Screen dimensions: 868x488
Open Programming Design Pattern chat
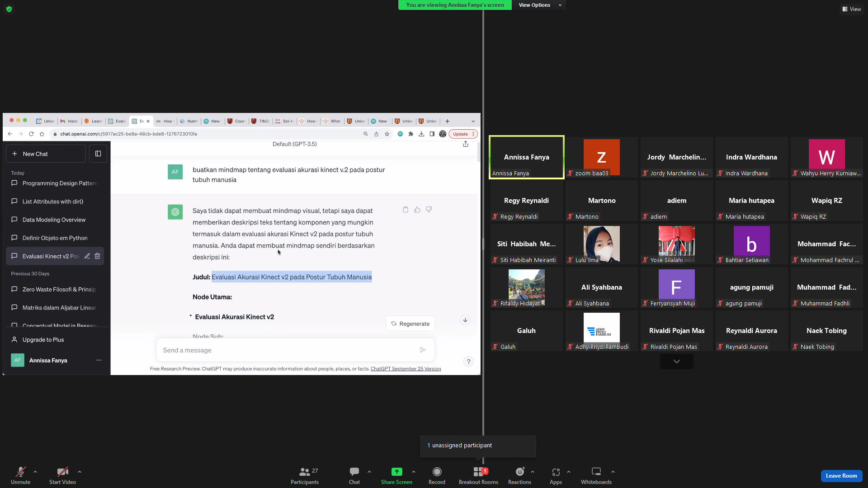click(55, 183)
